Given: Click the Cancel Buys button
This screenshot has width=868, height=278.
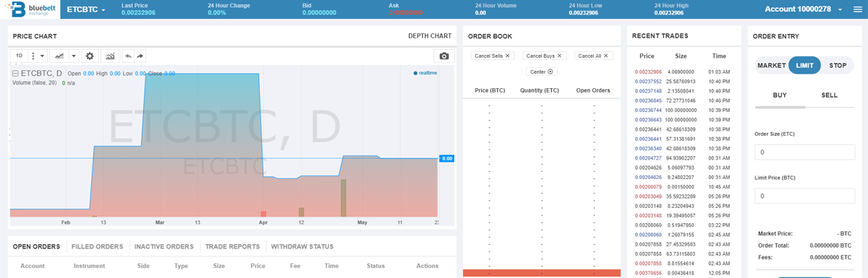Looking at the screenshot, I should pos(544,56).
